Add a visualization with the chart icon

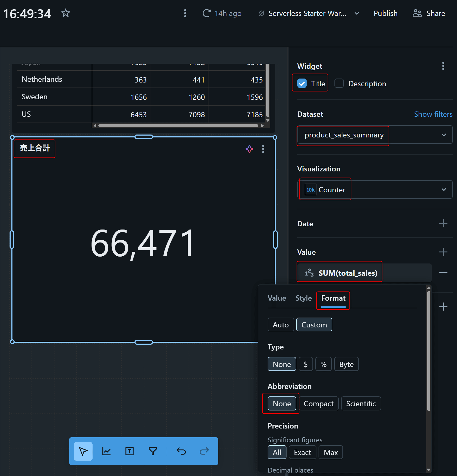(x=106, y=451)
